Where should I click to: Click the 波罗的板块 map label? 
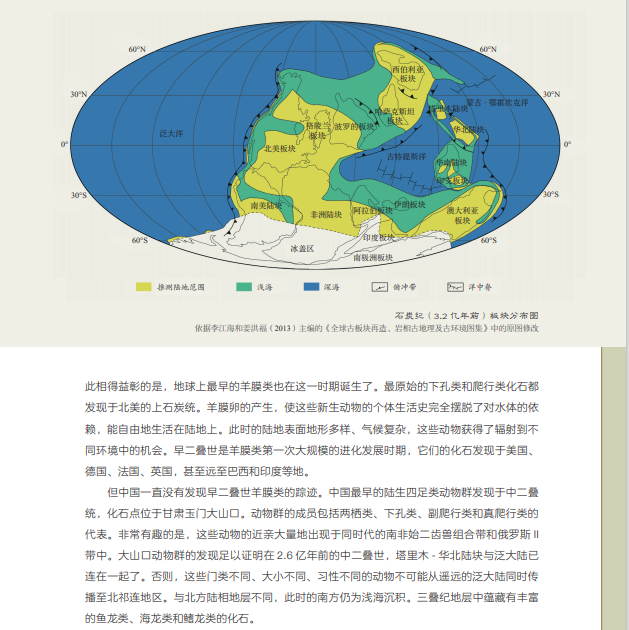click(x=354, y=127)
